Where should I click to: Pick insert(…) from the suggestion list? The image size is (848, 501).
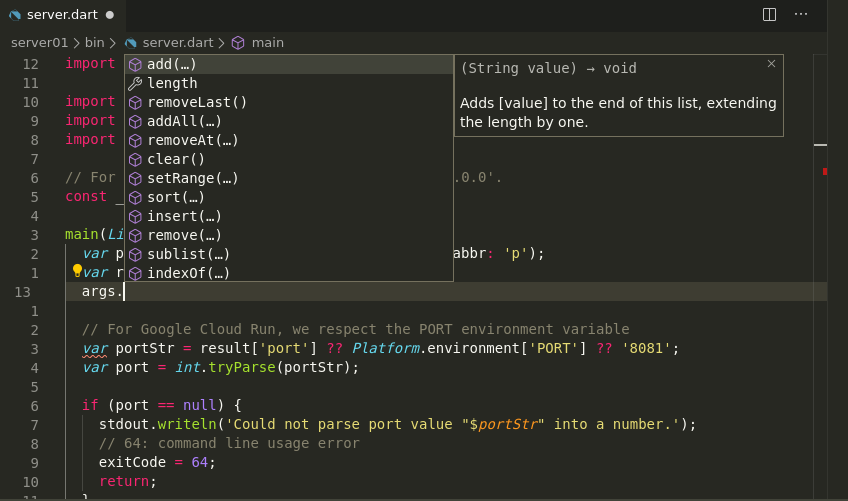coord(289,216)
